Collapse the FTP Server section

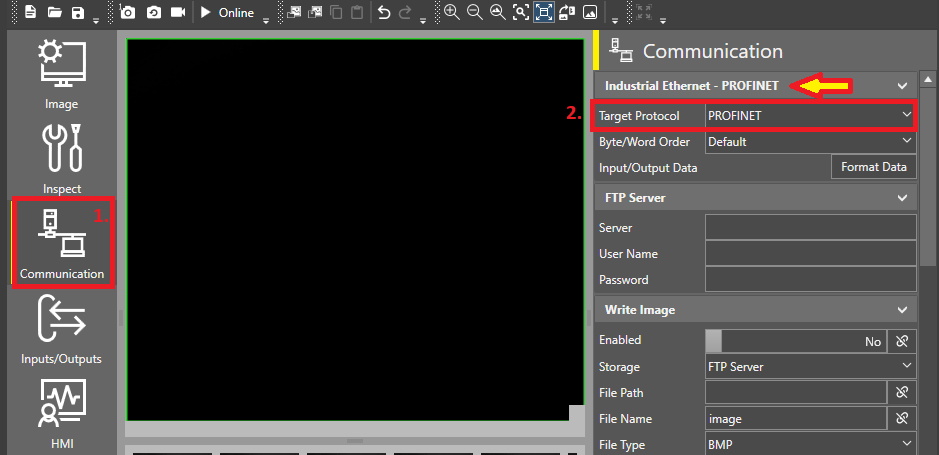903,198
